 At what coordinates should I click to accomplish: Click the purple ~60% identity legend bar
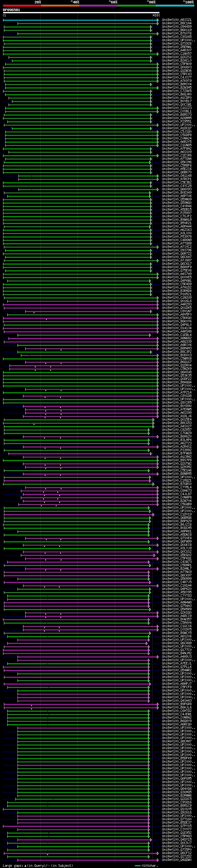click(x=98, y=6)
